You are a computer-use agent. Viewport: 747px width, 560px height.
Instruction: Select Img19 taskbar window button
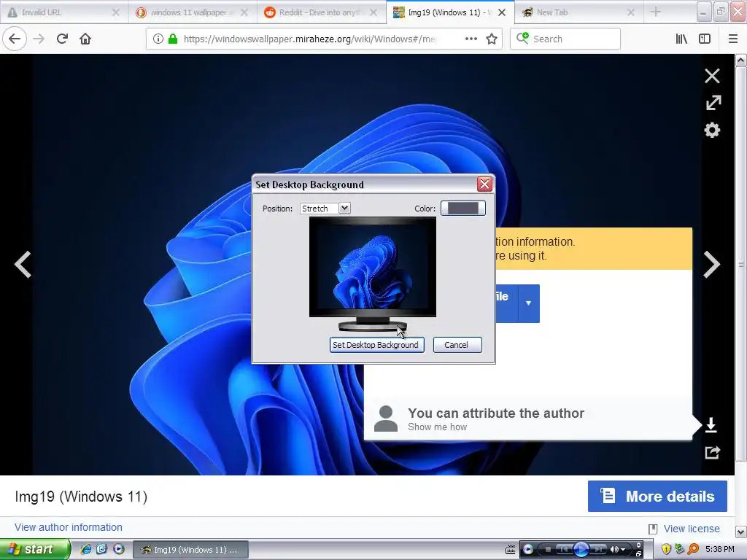[190, 550]
